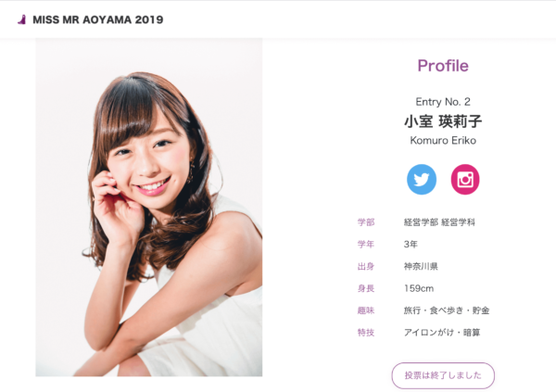Click the 神奈川県 hometown value

click(421, 266)
